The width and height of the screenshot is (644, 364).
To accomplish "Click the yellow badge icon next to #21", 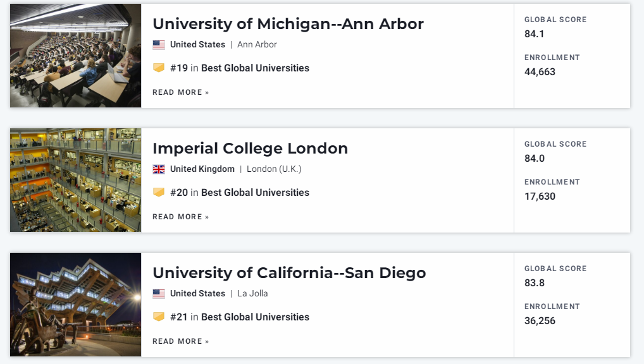I will [x=159, y=317].
